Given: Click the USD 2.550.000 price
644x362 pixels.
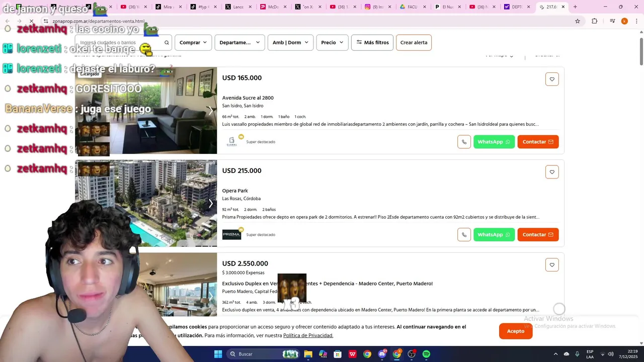Looking at the screenshot, I should (x=245, y=263).
